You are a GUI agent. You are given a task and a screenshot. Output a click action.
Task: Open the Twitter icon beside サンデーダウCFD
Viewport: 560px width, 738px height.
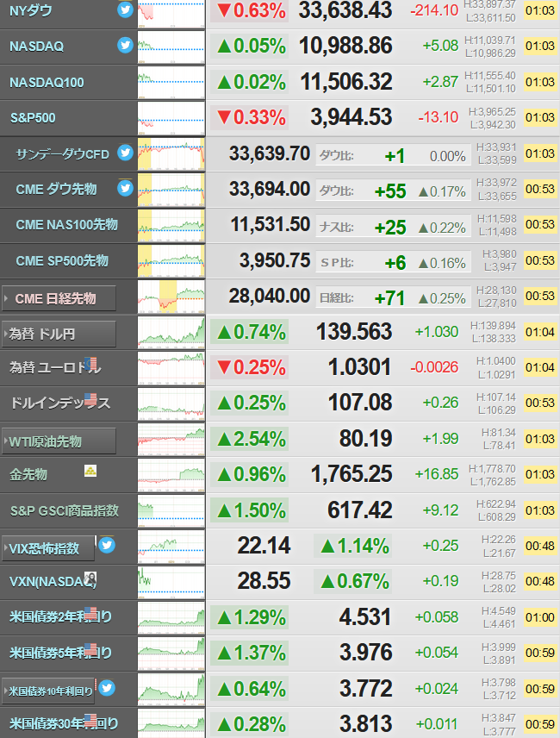tap(125, 153)
